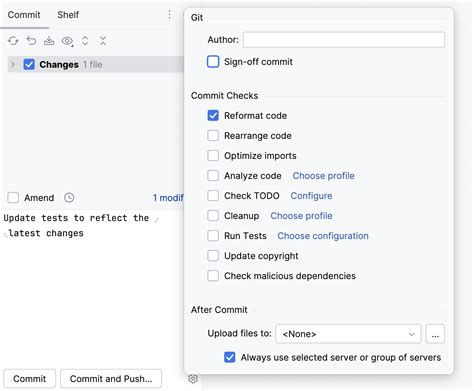The image size is (474, 391).
Task: Open the vertical dots options menu
Action: (169, 15)
